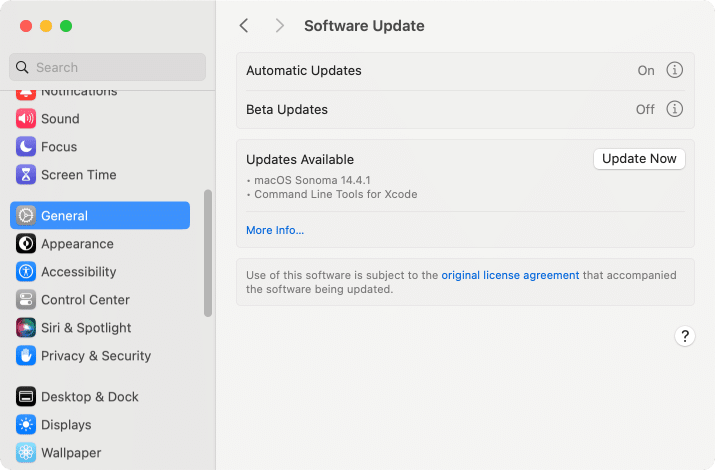Click the sidebar scrollbar
This screenshot has height=470, width=715.
tap(208, 253)
